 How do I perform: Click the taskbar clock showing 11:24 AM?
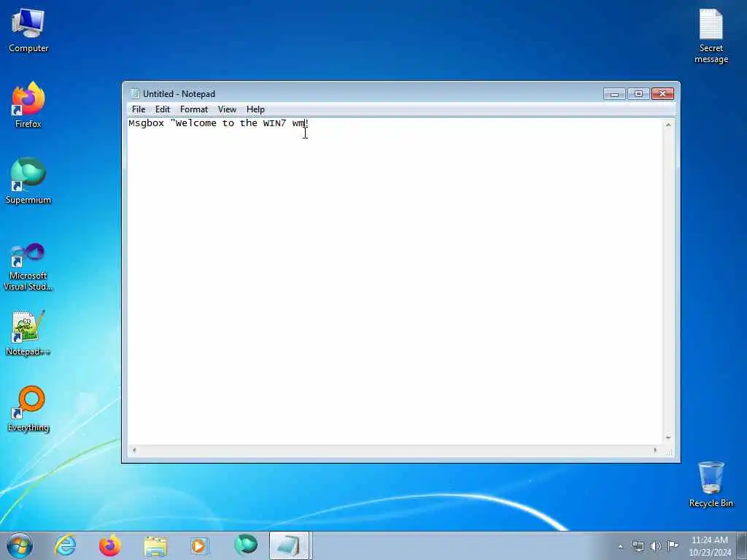click(x=709, y=545)
